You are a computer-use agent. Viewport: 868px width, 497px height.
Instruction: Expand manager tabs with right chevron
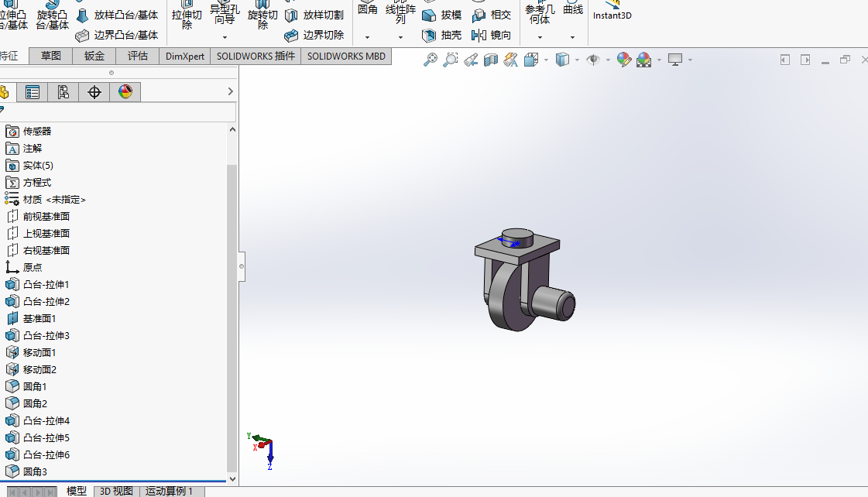231,91
